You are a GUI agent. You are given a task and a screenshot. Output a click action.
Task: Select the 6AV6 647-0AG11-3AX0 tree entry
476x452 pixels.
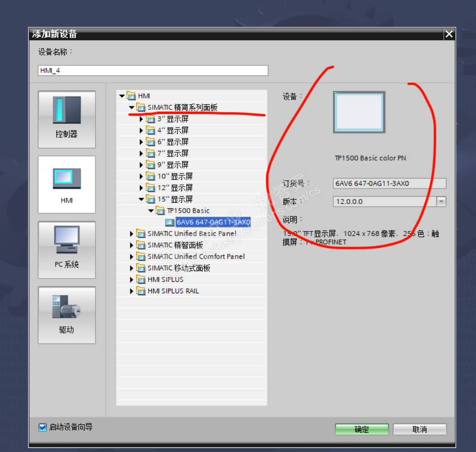pos(213,222)
